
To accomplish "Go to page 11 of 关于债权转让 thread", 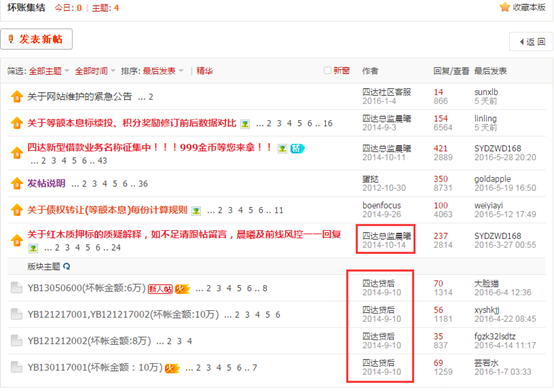I will click(x=279, y=211).
